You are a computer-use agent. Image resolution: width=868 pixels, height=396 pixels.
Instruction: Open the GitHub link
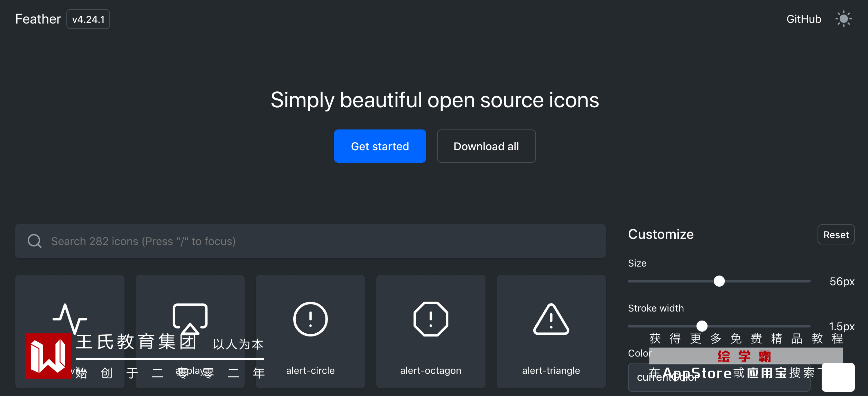point(803,19)
